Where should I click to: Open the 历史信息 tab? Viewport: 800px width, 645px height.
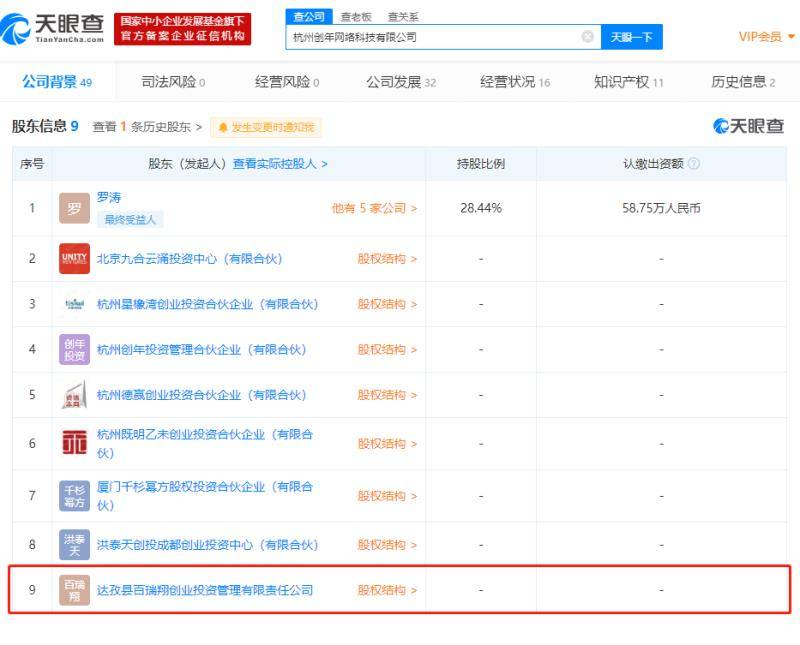[x=743, y=82]
